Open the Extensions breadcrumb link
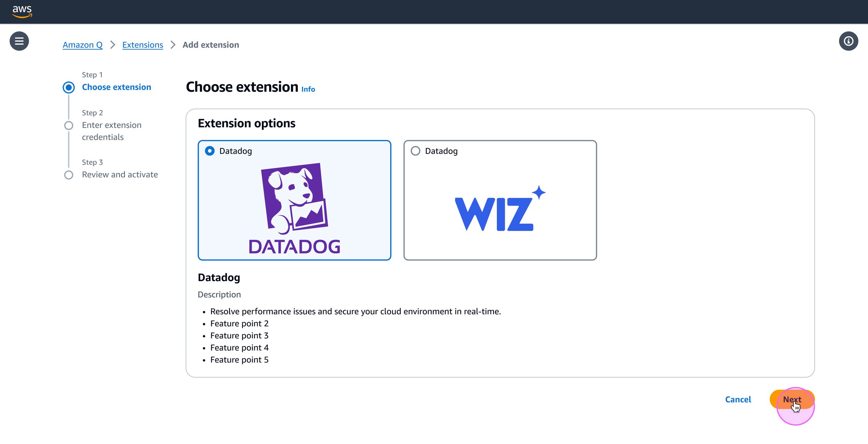The height and width of the screenshot is (444, 868). [142, 45]
